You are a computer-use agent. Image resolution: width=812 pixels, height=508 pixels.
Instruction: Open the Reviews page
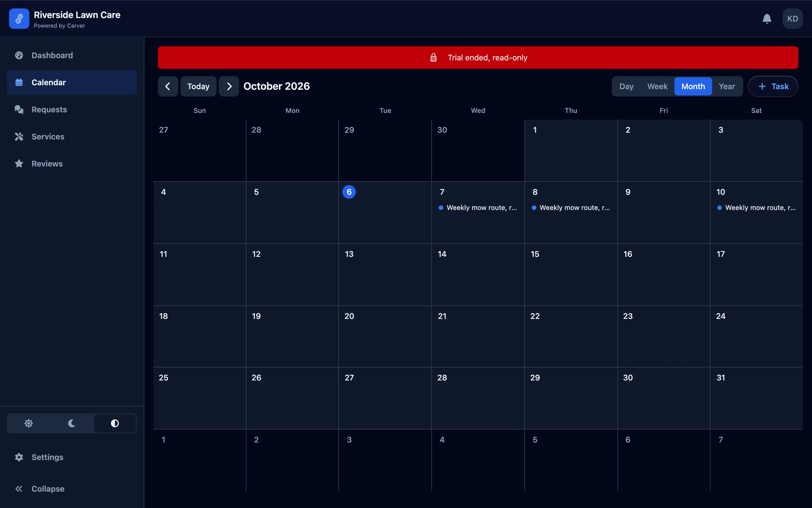[x=72, y=164]
